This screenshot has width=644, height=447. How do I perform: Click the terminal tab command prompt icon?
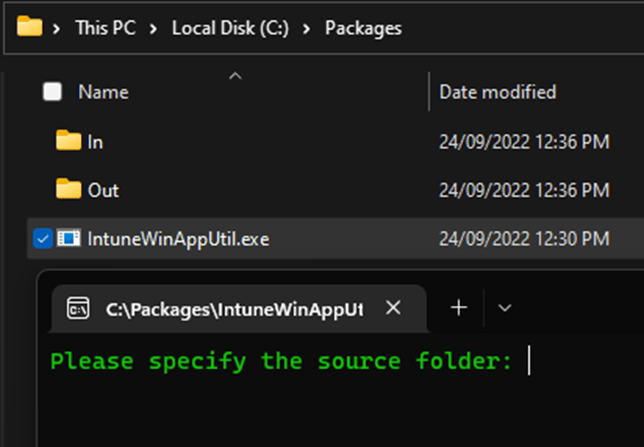(x=77, y=308)
